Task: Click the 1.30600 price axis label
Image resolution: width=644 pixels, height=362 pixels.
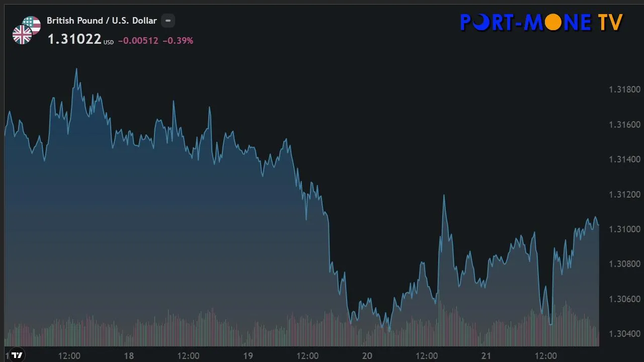Action: tap(624, 299)
